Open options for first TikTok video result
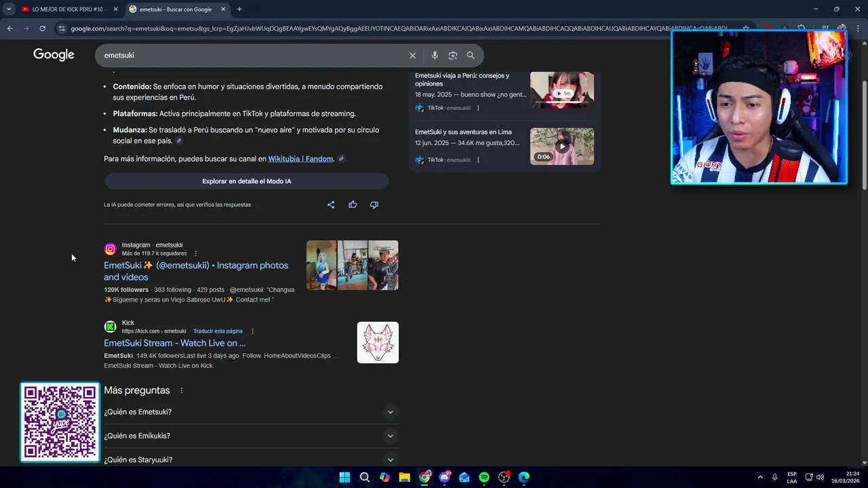868x488 pixels. tap(478, 108)
